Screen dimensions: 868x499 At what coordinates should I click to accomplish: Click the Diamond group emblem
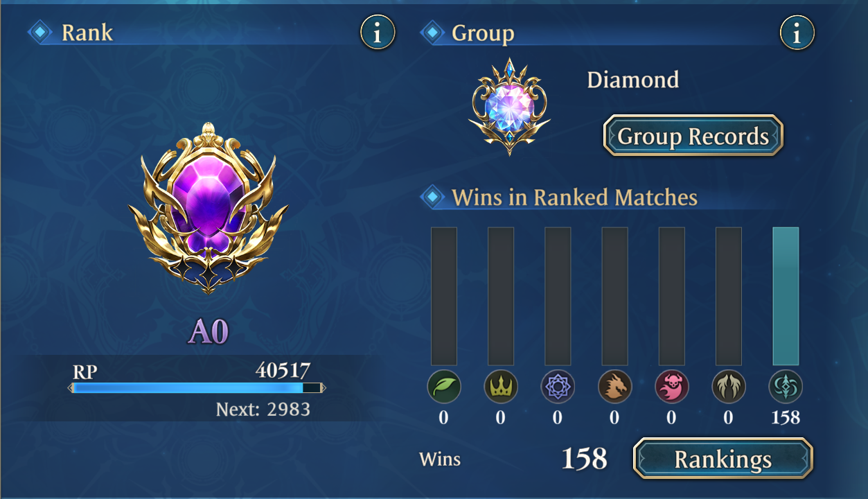(x=510, y=106)
